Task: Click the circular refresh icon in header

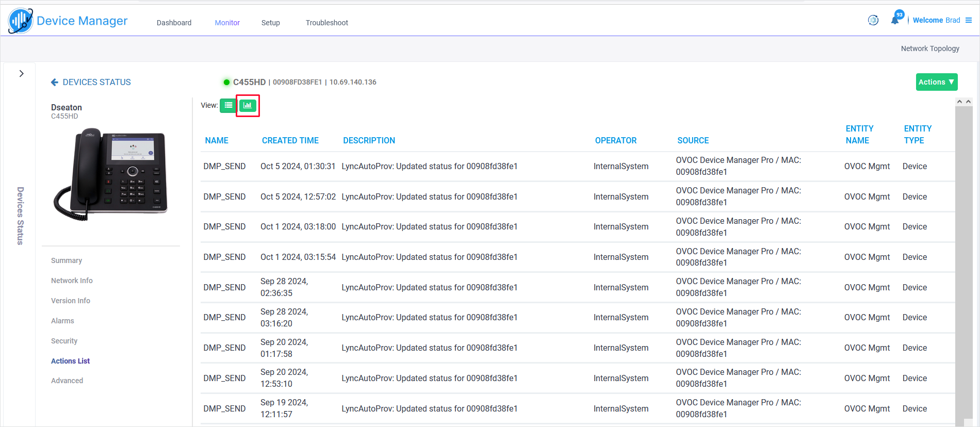Action: 873,20
